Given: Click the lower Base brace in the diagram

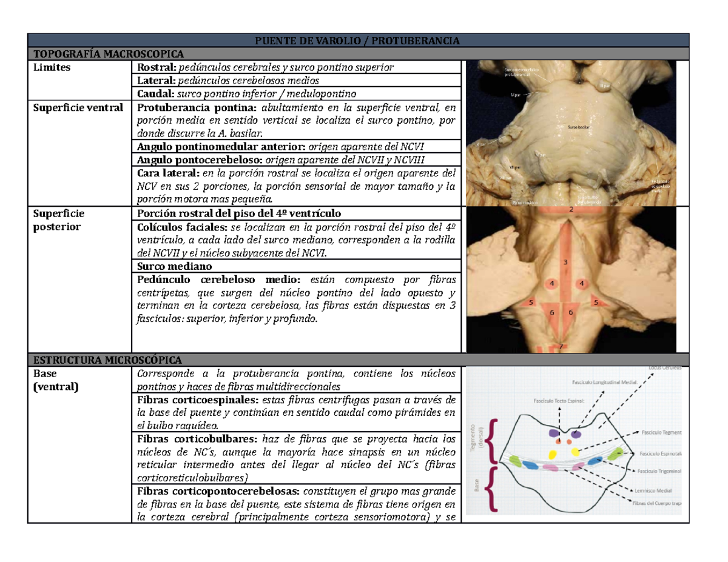Looking at the screenshot, I should (x=490, y=488).
